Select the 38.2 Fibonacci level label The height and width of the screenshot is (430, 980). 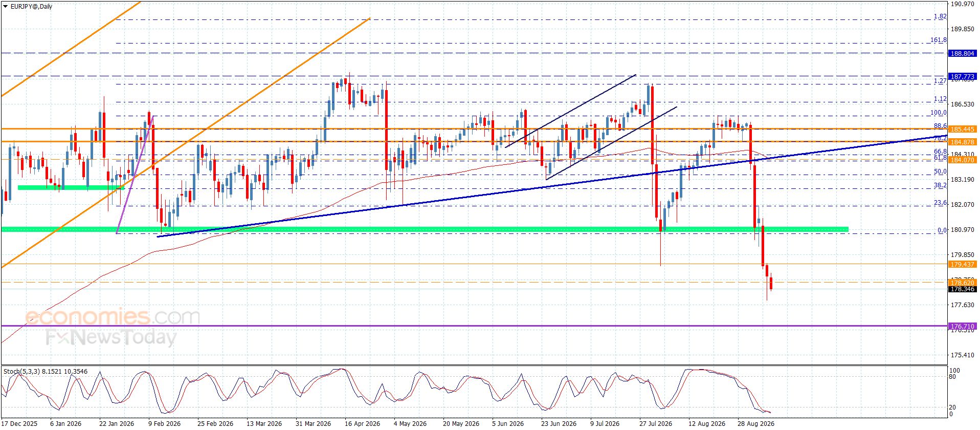[940, 185]
